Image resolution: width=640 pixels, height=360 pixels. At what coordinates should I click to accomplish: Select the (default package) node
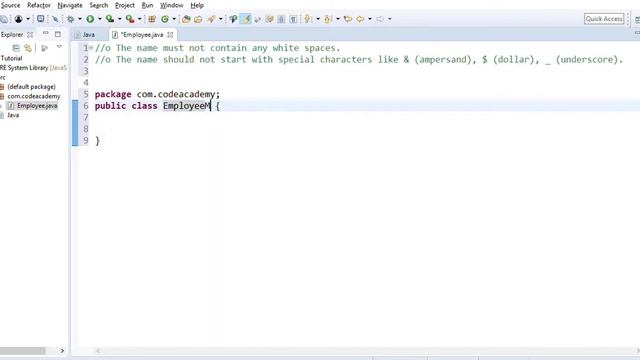(x=31, y=87)
